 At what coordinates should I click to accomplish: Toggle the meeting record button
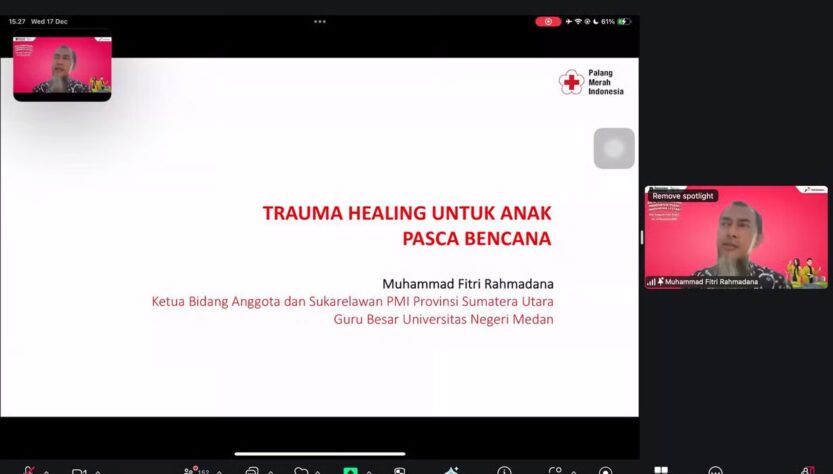point(605,470)
